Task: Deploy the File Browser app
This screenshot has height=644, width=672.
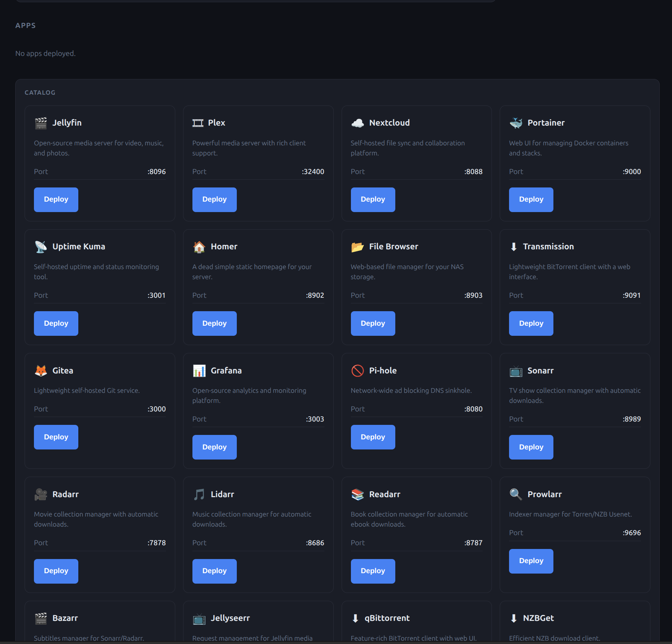Action: 373,323
